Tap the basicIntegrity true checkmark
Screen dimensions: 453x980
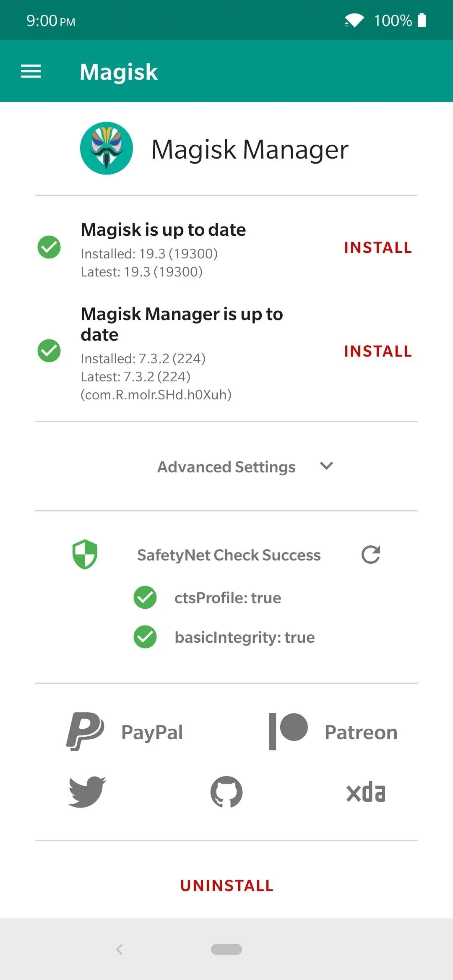click(145, 637)
